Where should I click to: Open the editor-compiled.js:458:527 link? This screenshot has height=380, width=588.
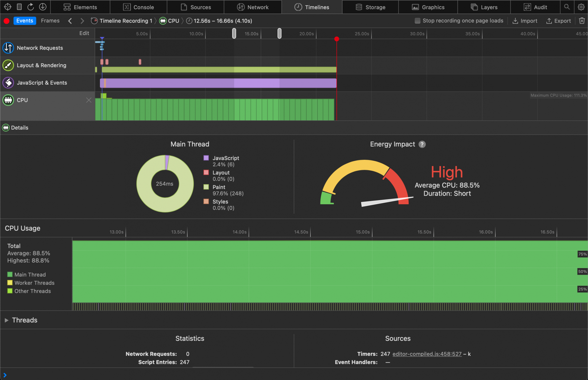427,354
